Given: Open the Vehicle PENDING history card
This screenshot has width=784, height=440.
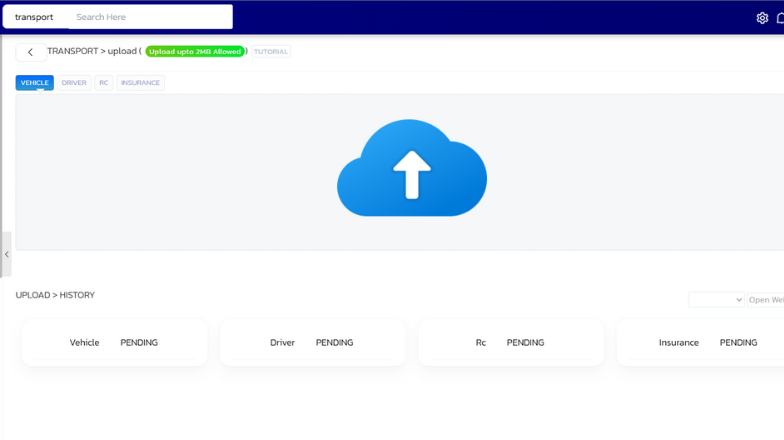Looking at the screenshot, I should [x=114, y=342].
